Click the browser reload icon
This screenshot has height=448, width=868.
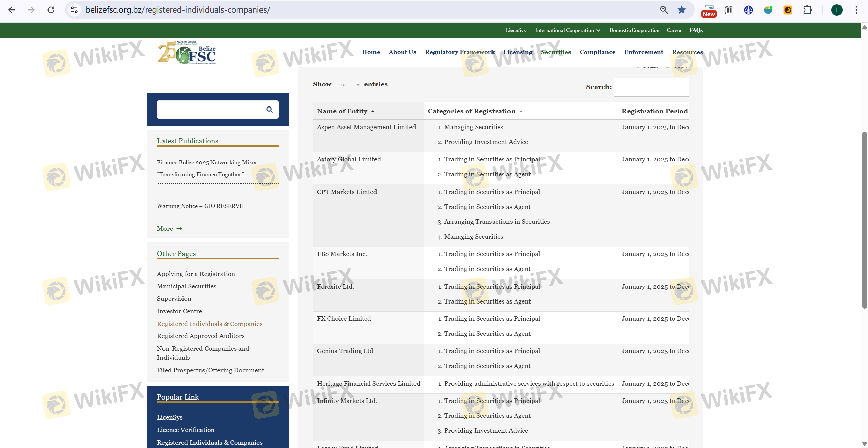coord(51,10)
